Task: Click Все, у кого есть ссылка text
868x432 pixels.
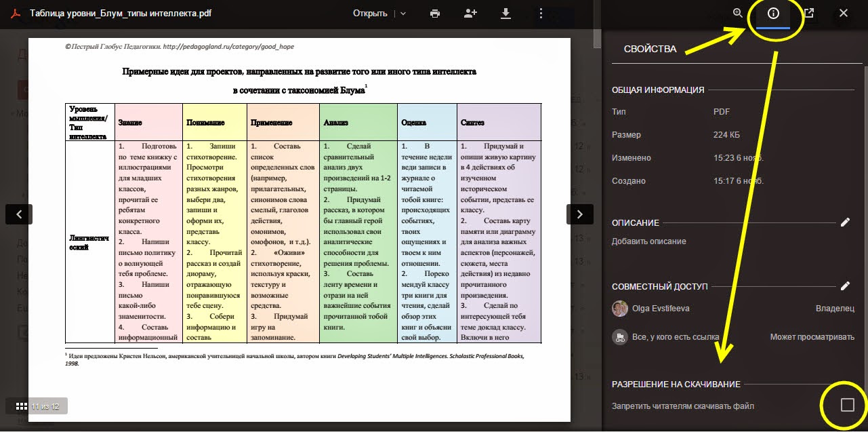Action: [676, 336]
